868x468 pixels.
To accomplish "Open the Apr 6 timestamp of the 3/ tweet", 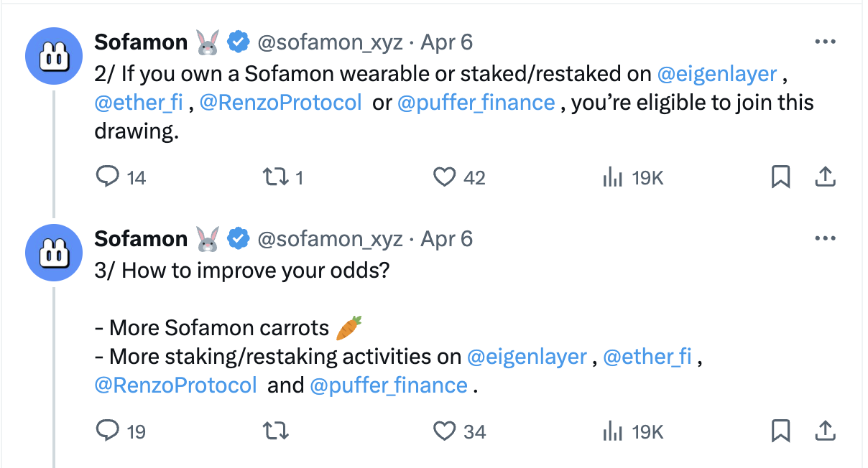I will [x=446, y=238].
